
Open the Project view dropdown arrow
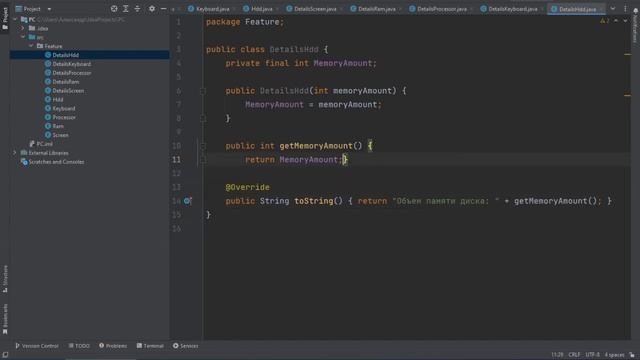pos(49,9)
